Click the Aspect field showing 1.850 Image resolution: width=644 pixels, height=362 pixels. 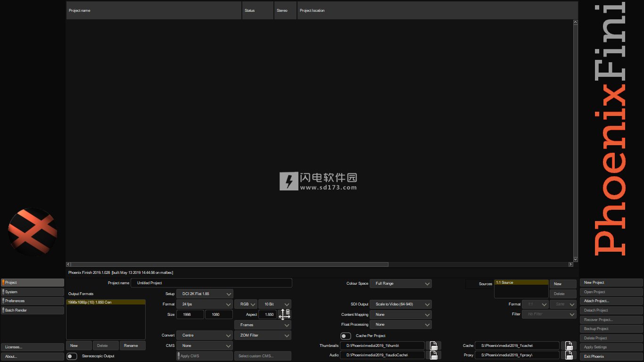(267, 314)
